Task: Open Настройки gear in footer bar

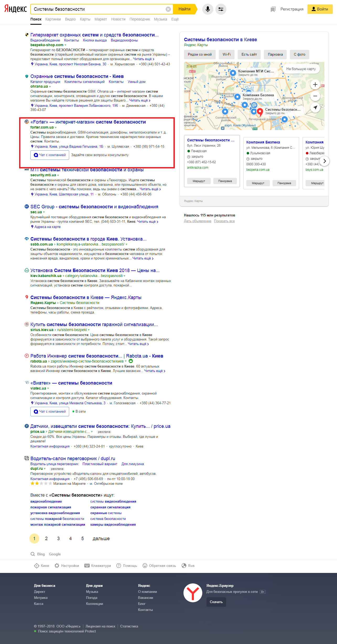Action: pyautogui.click(x=57, y=566)
